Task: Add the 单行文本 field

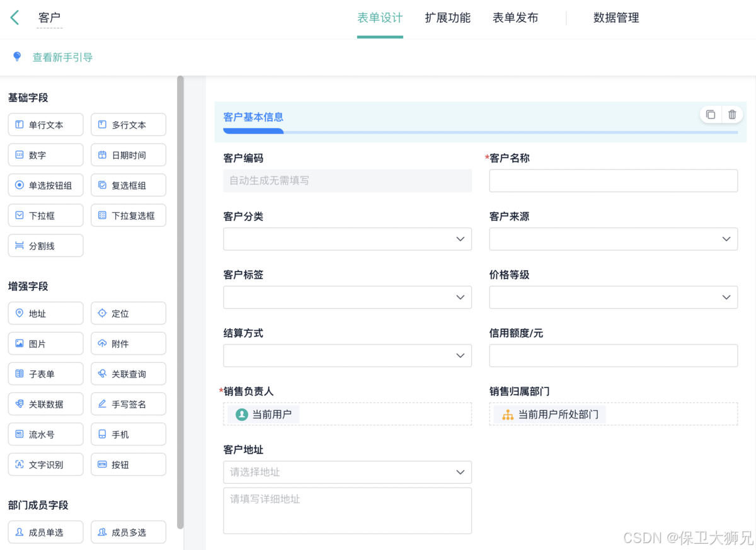Action: [45, 125]
